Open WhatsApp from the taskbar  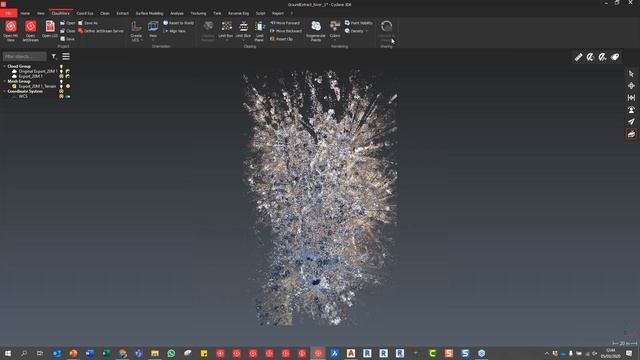point(171,353)
